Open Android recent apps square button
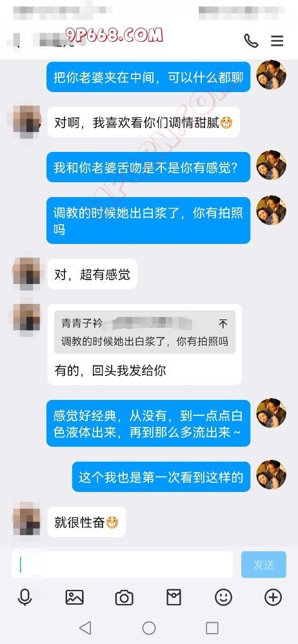 [x=212, y=627]
